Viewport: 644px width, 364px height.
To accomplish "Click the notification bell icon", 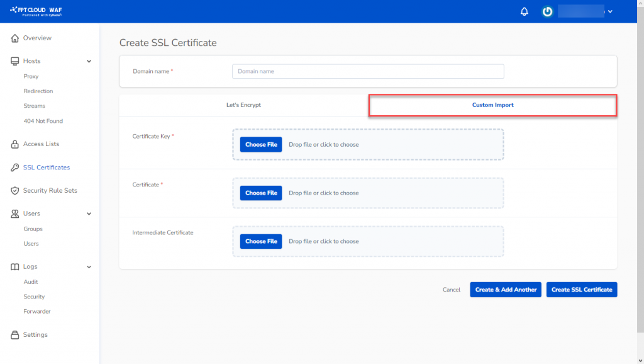I will pos(525,12).
